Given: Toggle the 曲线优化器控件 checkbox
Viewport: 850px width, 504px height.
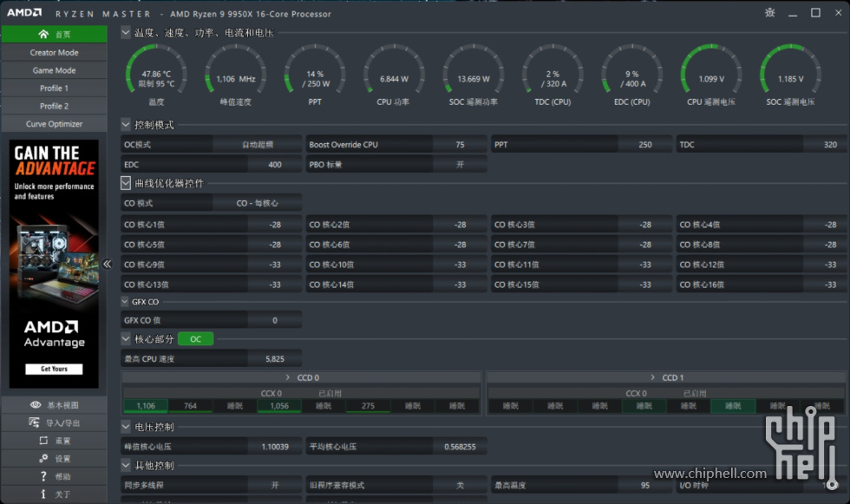Looking at the screenshot, I should [126, 183].
